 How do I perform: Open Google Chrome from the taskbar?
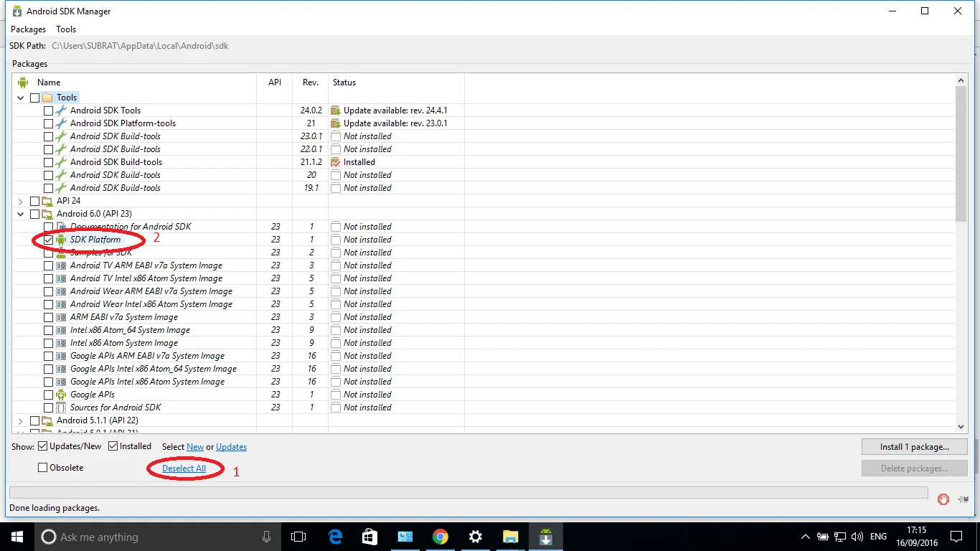click(x=440, y=537)
